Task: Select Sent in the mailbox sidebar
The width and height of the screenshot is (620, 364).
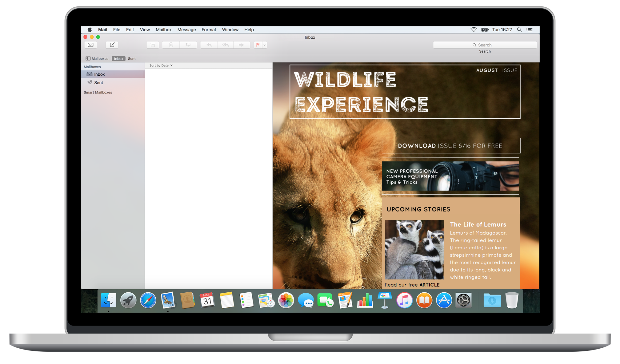Action: pyautogui.click(x=113, y=82)
